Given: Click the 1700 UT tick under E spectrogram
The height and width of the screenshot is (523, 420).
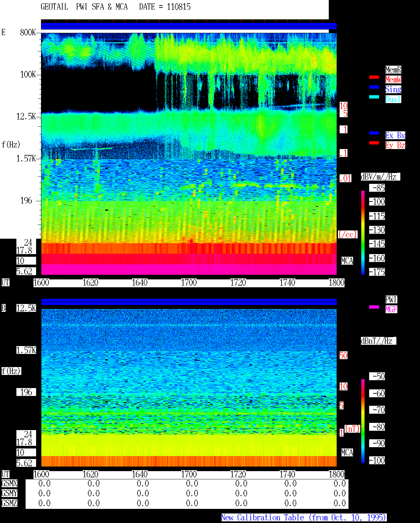Looking at the screenshot, I should 189,283.
